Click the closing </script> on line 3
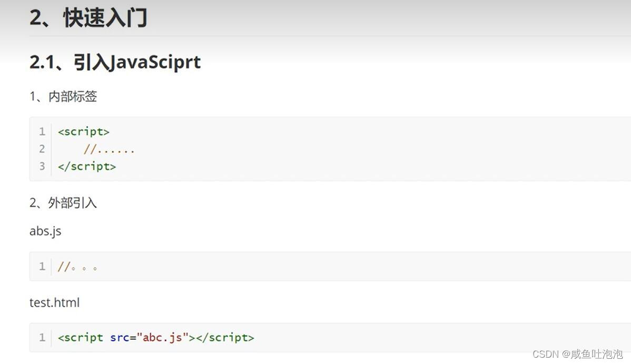Screen dimensions: 631x364 click(87, 166)
